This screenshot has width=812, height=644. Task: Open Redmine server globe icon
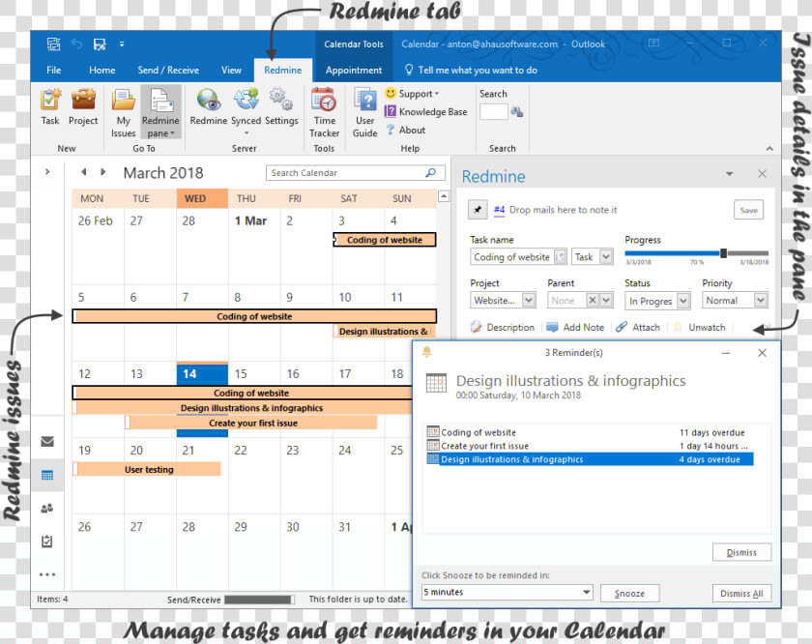pyautogui.click(x=209, y=100)
